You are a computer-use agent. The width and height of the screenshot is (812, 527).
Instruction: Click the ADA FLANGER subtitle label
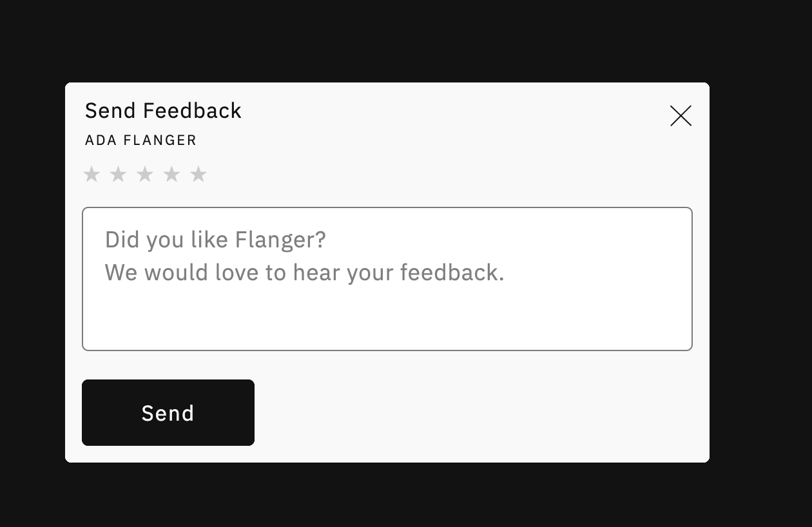[140, 140]
